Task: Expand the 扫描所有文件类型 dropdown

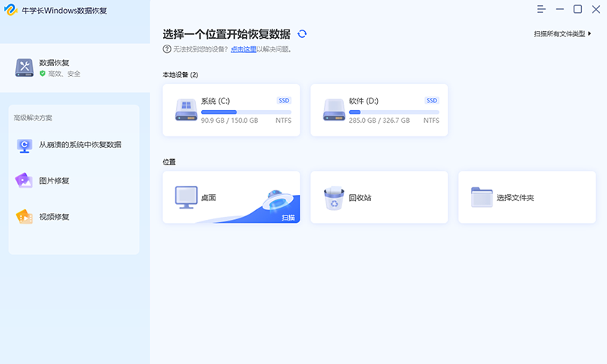Action: click(562, 34)
